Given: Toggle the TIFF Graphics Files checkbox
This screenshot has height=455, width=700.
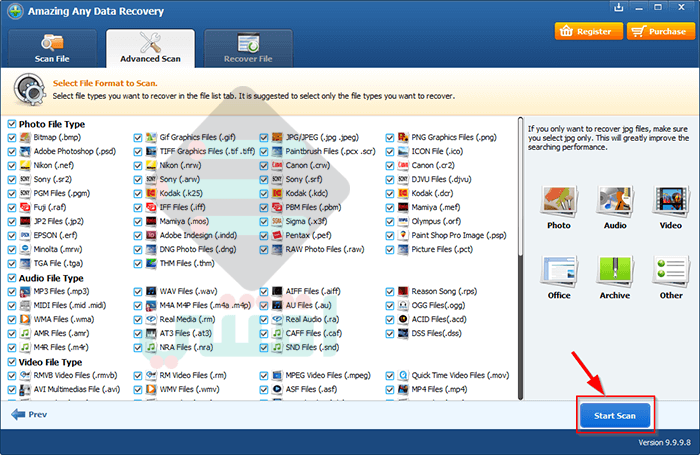Looking at the screenshot, I should (x=138, y=152).
